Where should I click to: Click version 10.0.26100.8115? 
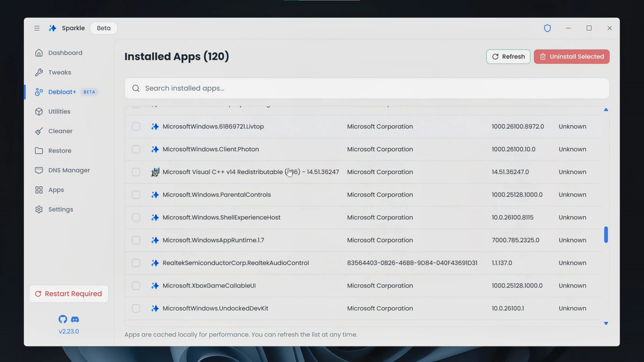(x=513, y=217)
